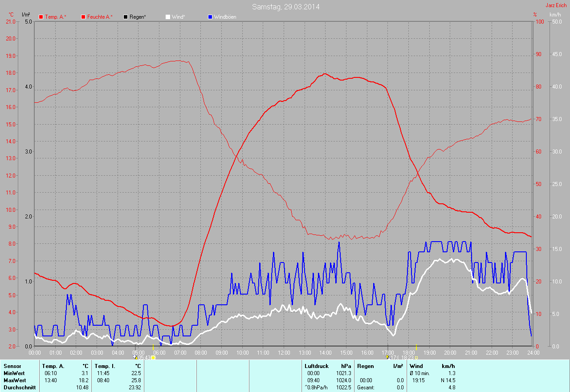Select the wind gust value N 14.5
This screenshot has width=570, height=392.
(x=447, y=380)
